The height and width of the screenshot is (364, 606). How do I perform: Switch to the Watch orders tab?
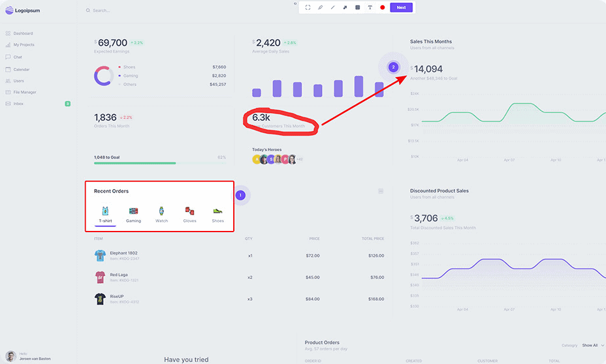click(161, 215)
